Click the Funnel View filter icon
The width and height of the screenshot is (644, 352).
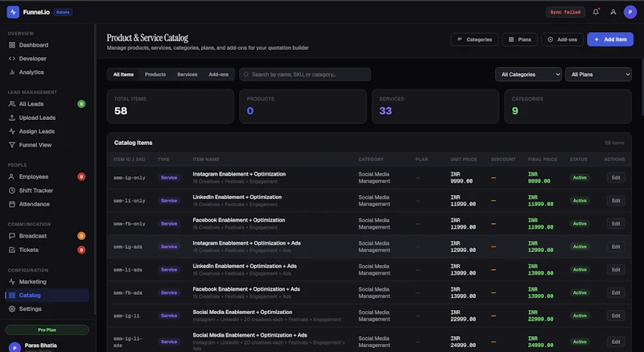12,145
